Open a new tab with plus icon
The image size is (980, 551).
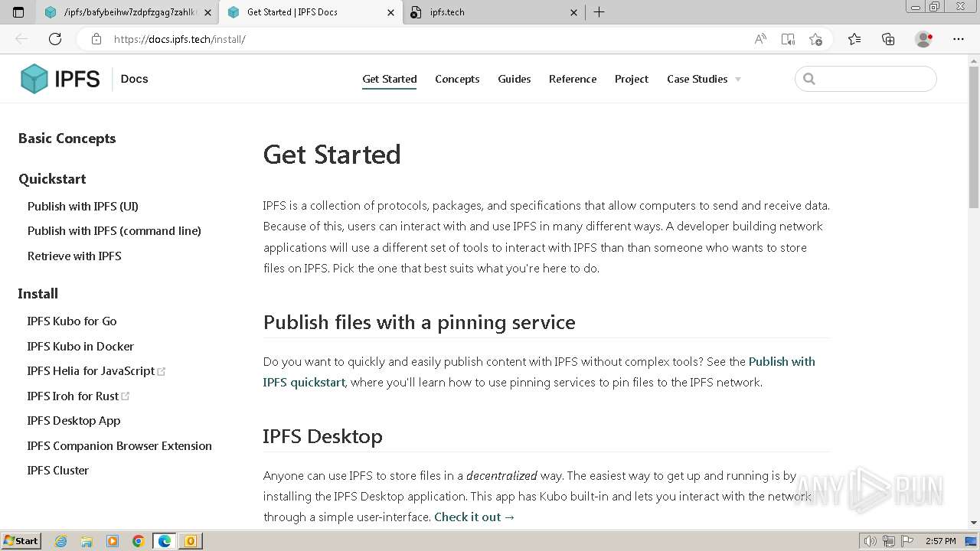[x=599, y=12]
